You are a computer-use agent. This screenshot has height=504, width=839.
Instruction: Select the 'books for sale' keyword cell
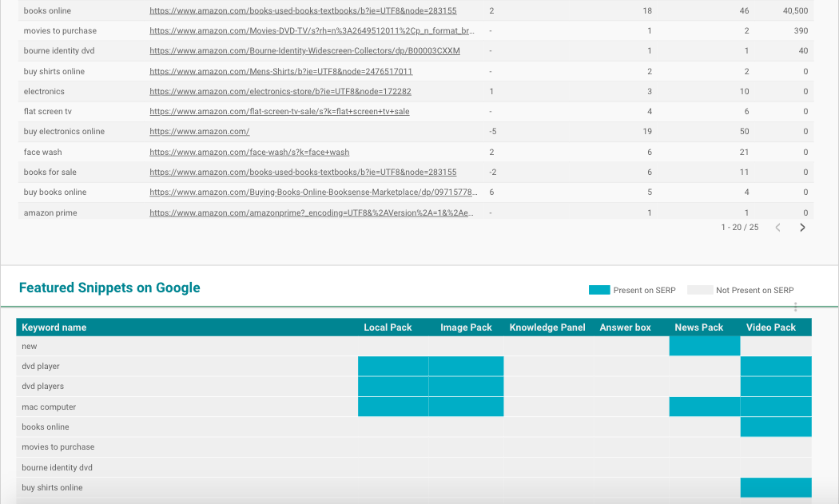tap(50, 173)
